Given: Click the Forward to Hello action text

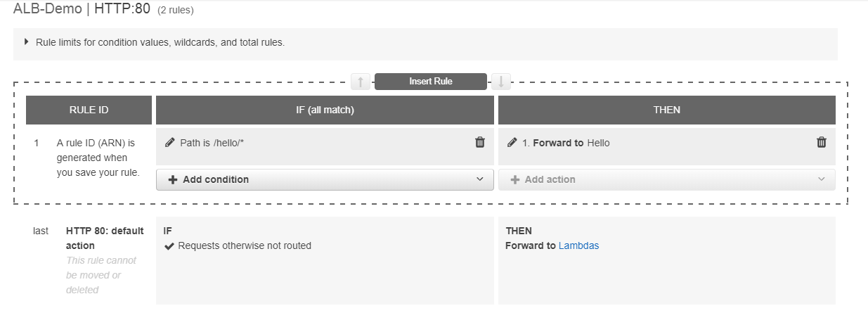Looking at the screenshot, I should (x=566, y=143).
